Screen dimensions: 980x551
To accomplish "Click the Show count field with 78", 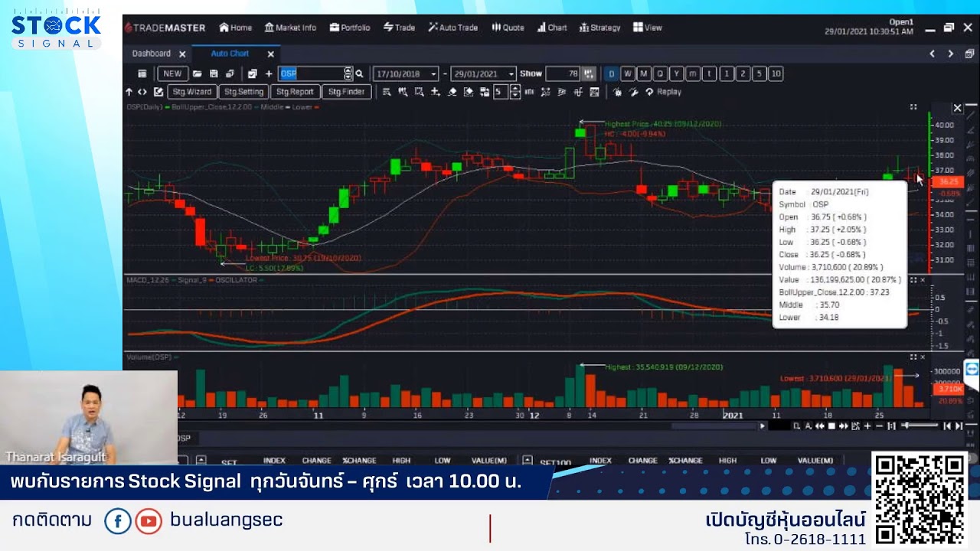I will pyautogui.click(x=563, y=73).
